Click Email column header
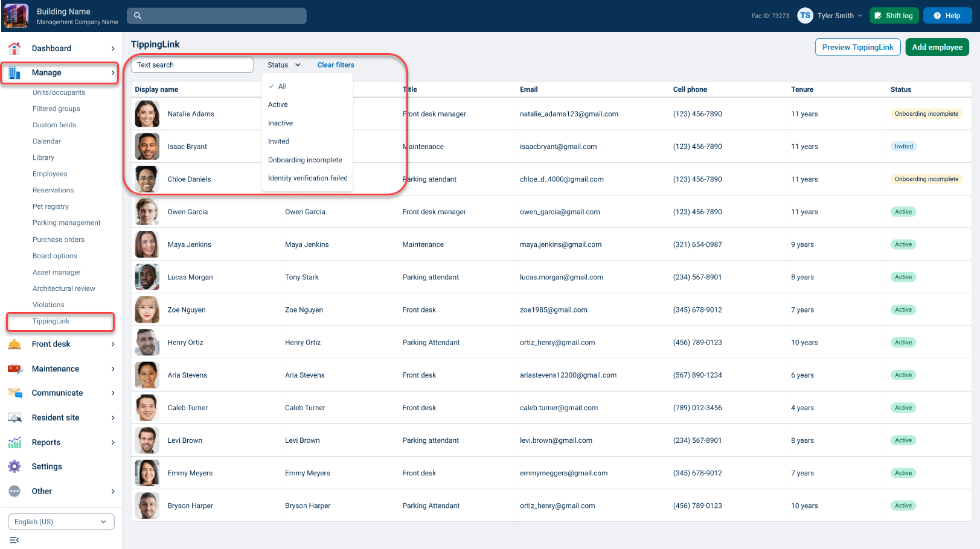980x549 pixels. [x=528, y=89]
